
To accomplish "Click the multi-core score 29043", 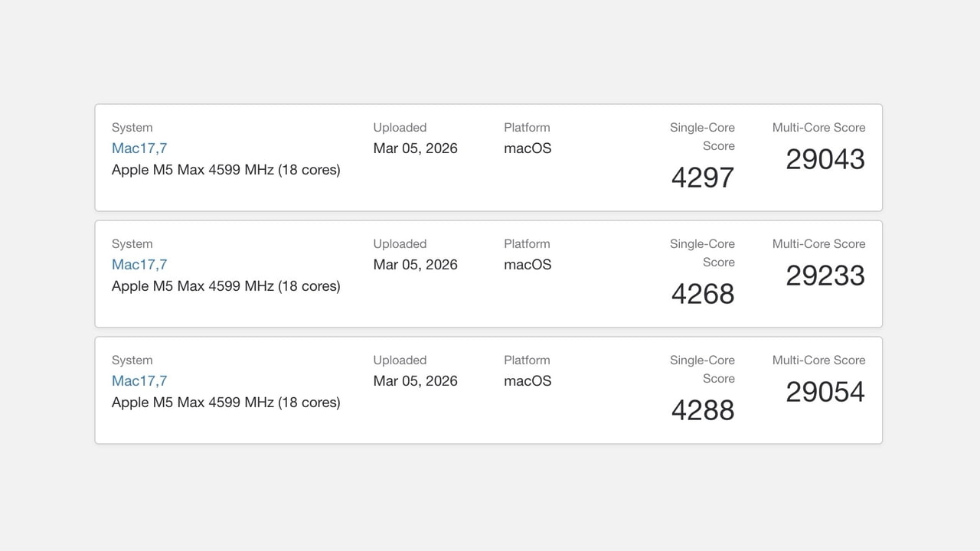I will 825,159.
